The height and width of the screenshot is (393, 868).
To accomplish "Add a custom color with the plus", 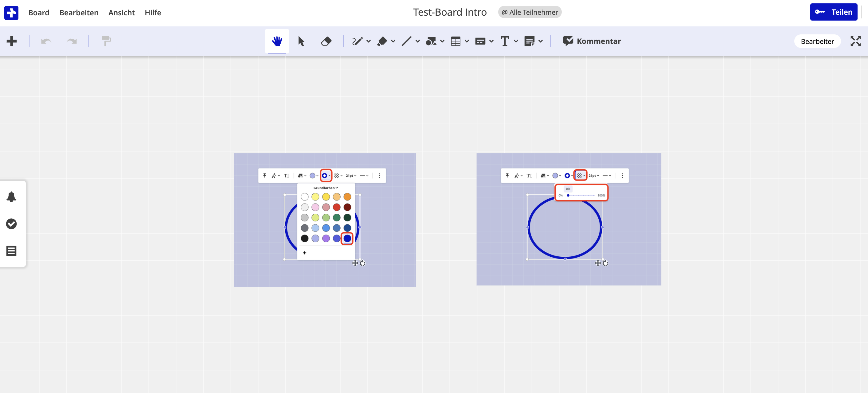I will [x=305, y=253].
